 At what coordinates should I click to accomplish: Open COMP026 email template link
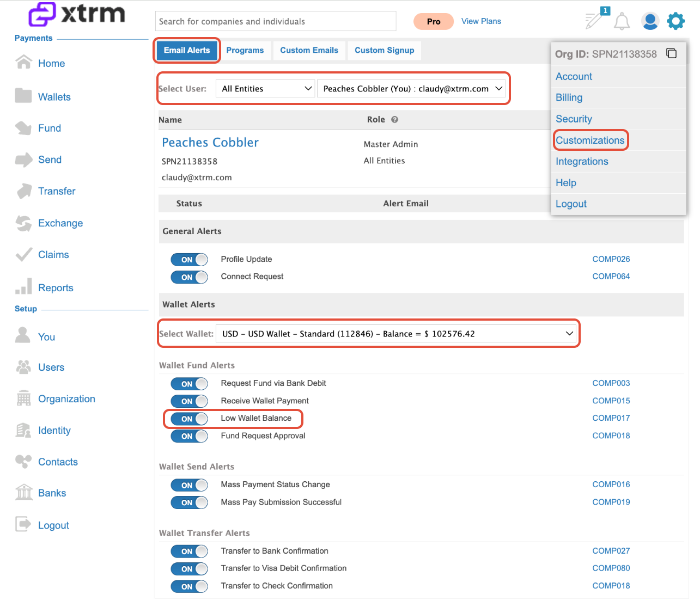(611, 259)
